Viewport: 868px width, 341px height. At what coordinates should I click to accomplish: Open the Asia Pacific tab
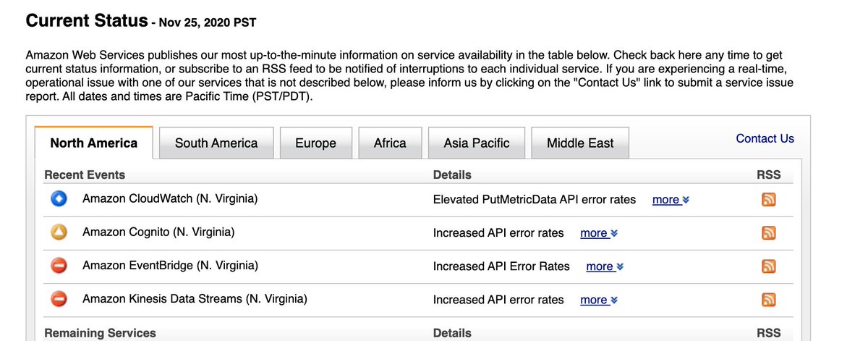477,143
